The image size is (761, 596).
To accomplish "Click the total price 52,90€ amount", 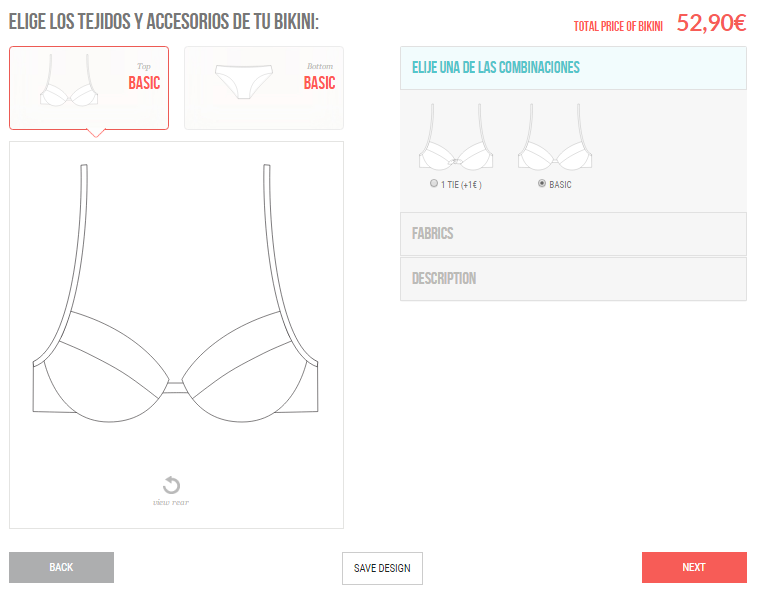I will coord(711,23).
